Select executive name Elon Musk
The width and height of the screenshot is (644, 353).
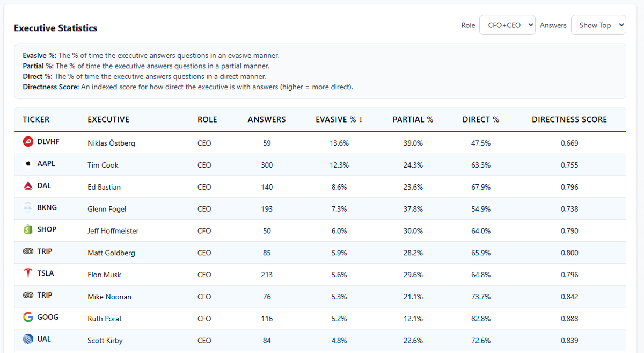click(104, 275)
